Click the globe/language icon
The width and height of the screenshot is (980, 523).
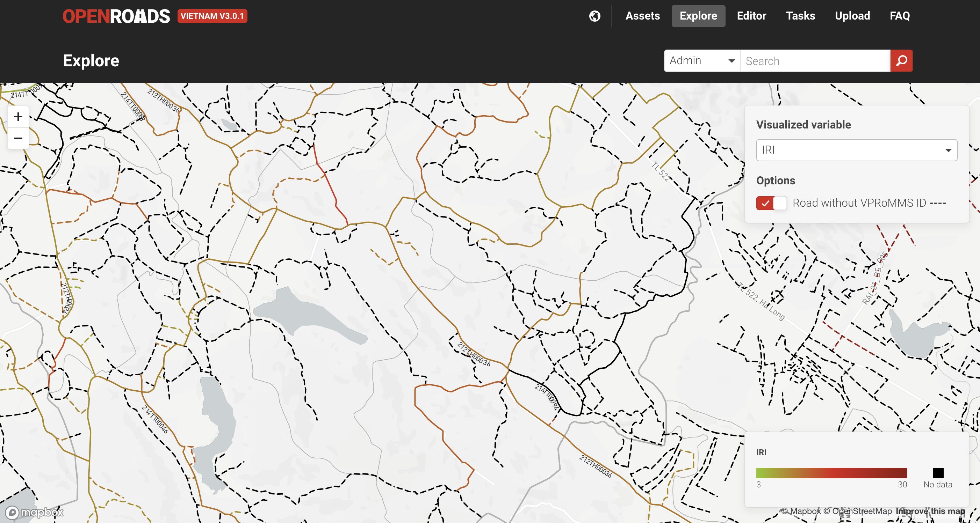click(593, 15)
